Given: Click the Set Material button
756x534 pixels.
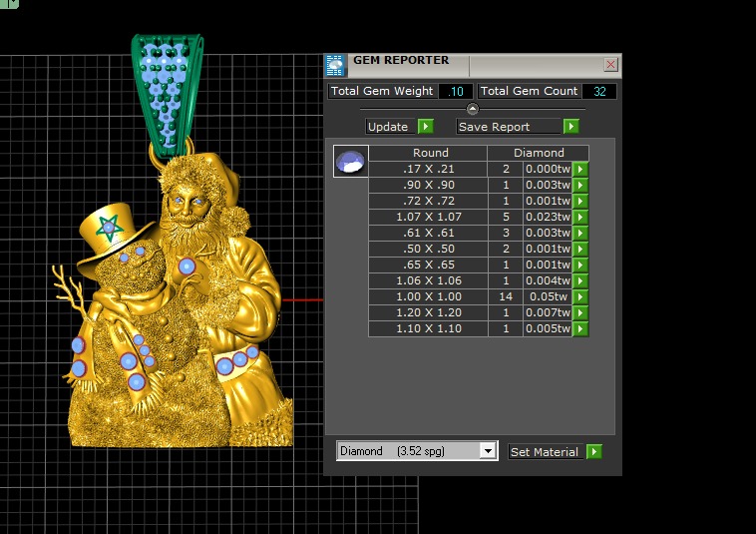Looking at the screenshot, I should tap(545, 452).
